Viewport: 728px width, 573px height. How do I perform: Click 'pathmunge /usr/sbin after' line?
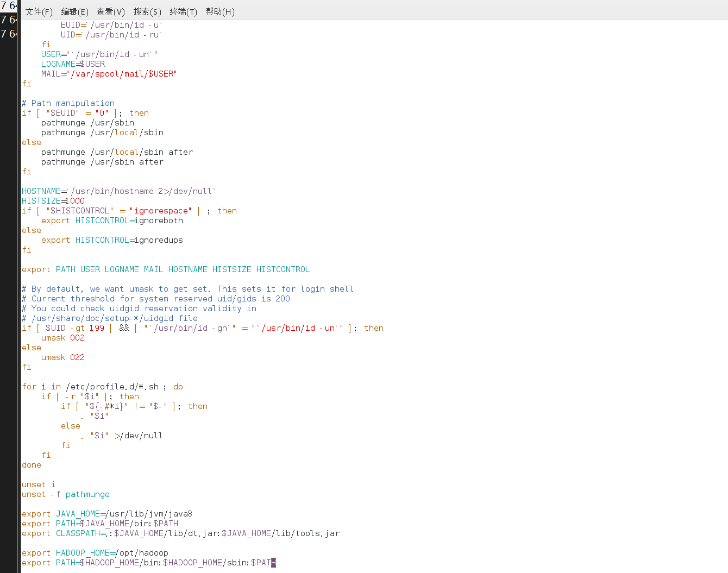[102, 162]
